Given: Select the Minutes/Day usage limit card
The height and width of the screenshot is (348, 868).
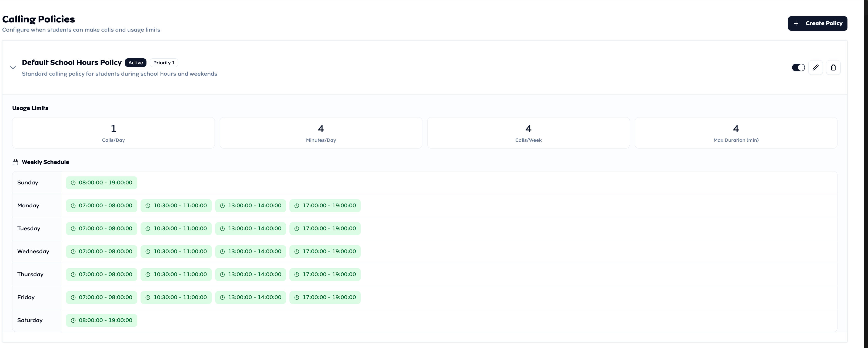Looking at the screenshot, I should click(321, 133).
